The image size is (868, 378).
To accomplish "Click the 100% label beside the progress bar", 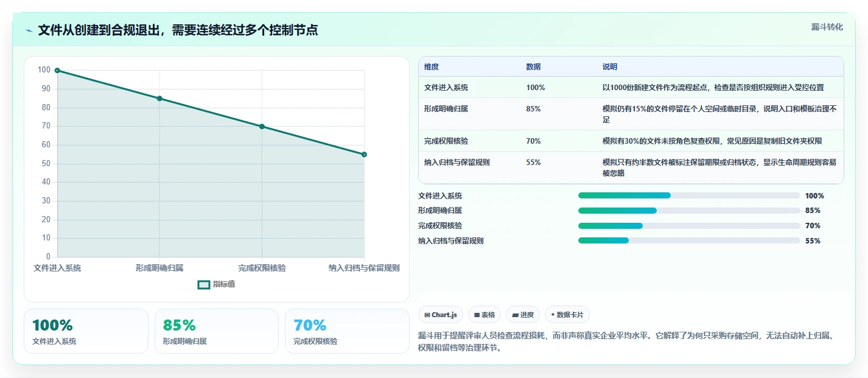I will click(x=814, y=196).
